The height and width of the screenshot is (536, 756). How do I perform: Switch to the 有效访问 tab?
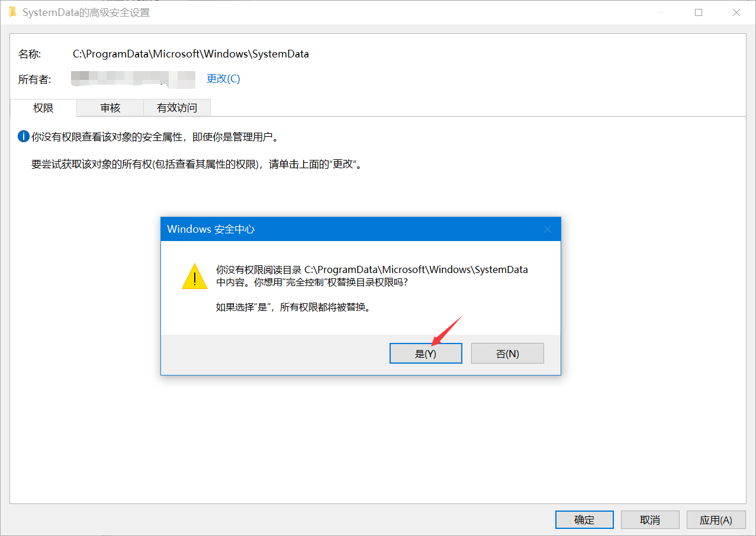click(177, 108)
